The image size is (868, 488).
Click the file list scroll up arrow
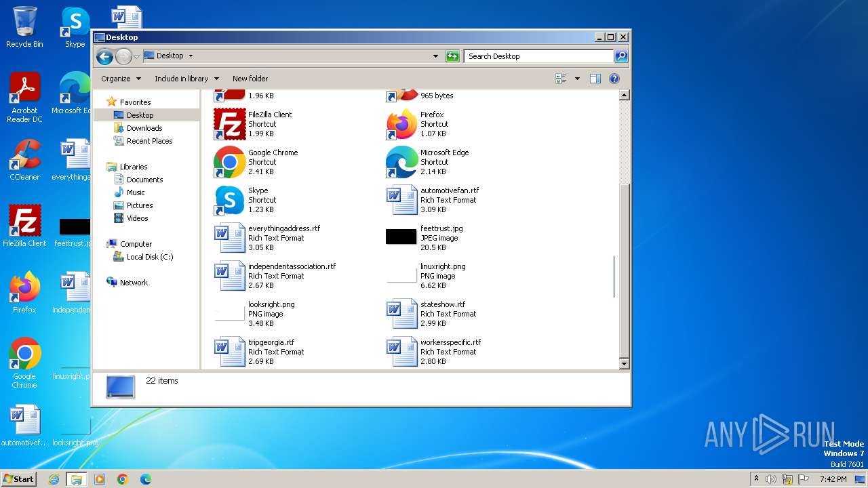coord(625,96)
